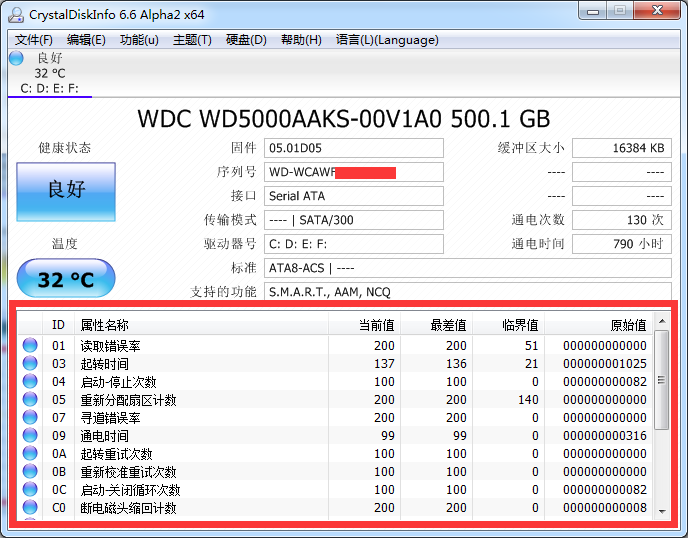Click the 最差值 column header
This screenshot has height=538, width=688.
tap(436, 325)
